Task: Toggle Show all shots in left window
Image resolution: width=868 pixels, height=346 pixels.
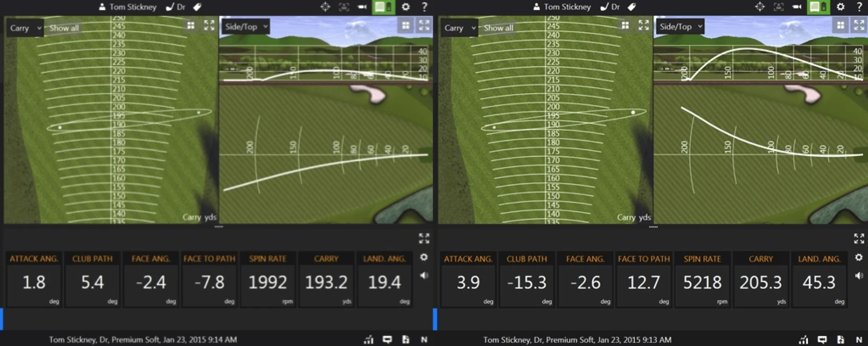Action: coord(64,28)
